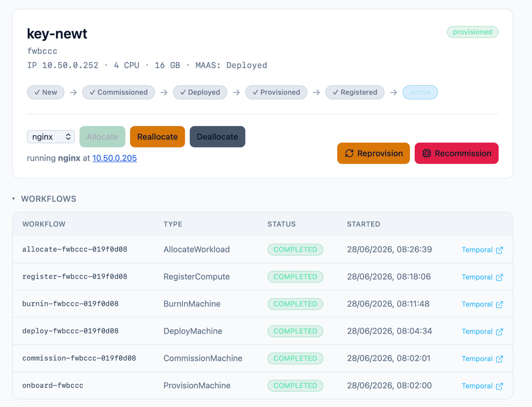Click allocate-fwbccc-019f0d08 workflow name

tap(75, 249)
